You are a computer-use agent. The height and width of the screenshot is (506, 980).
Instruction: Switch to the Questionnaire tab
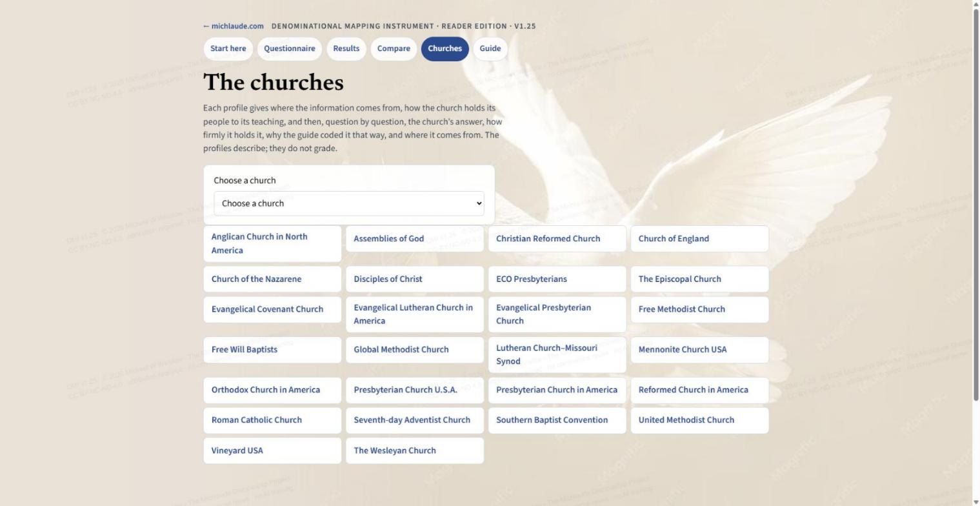pyautogui.click(x=290, y=48)
